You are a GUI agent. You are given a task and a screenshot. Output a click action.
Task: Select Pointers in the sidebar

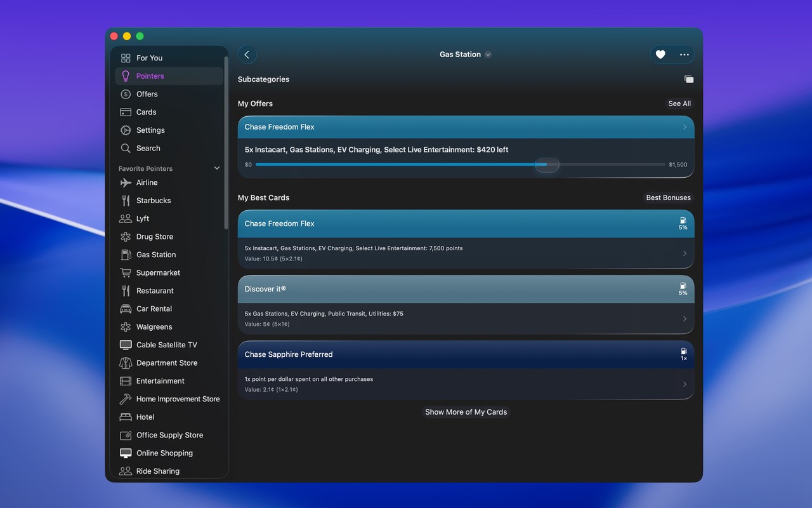[169, 76]
